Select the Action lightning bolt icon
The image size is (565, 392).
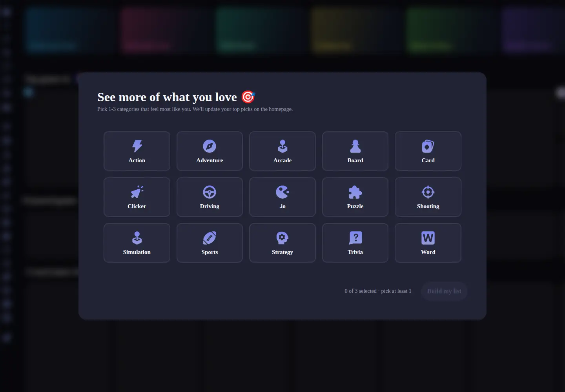(137, 146)
